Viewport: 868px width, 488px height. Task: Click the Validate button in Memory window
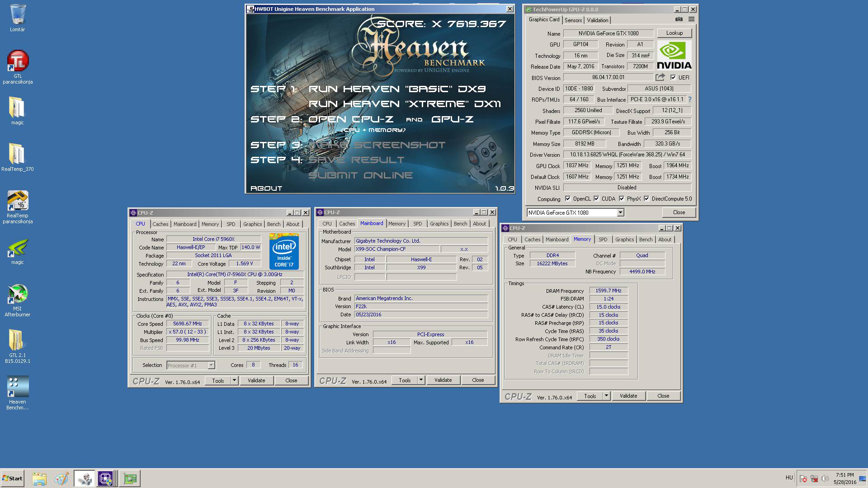[628, 396]
